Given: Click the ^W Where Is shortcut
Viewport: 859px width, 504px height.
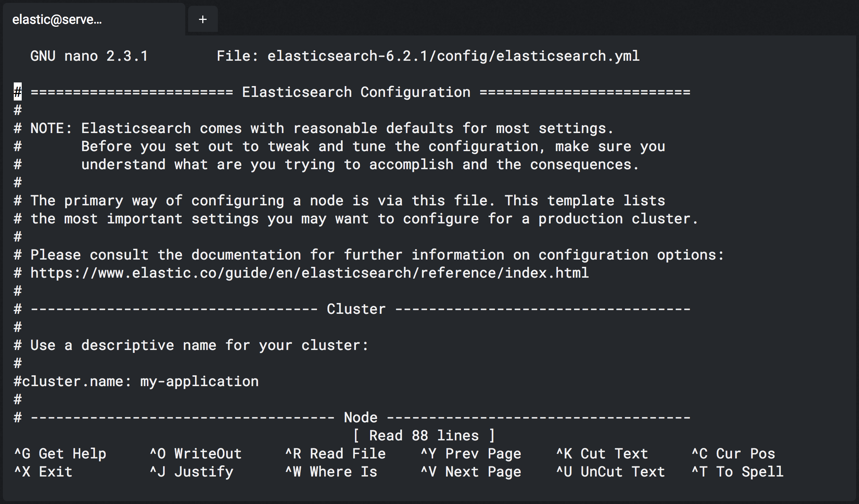Looking at the screenshot, I should (x=331, y=472).
